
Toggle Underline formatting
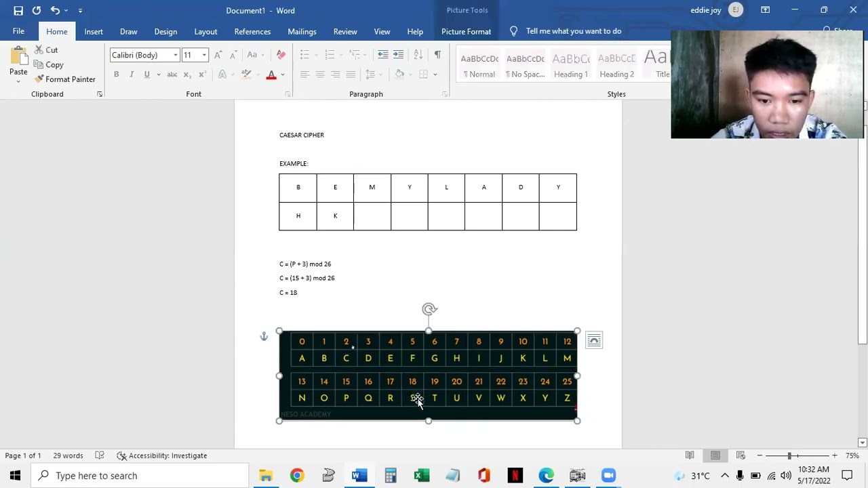coord(146,75)
